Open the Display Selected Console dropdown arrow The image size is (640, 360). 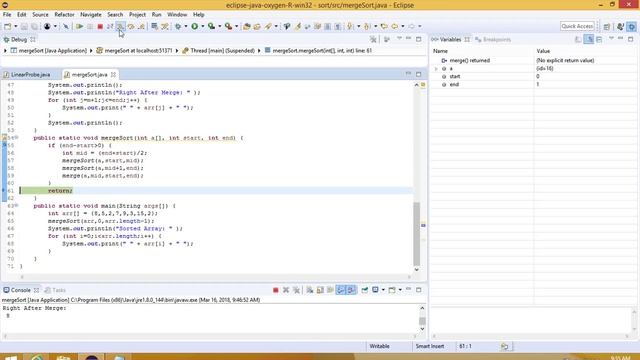click(383, 290)
